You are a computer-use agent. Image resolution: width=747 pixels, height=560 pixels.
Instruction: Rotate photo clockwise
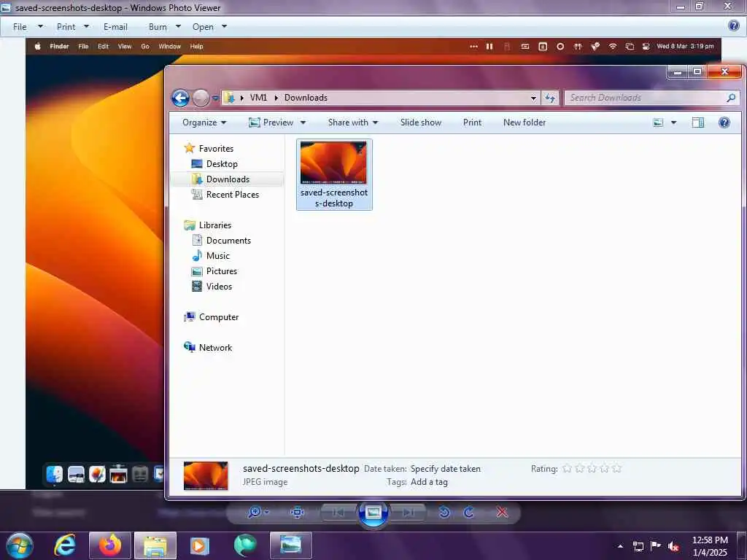469,512
